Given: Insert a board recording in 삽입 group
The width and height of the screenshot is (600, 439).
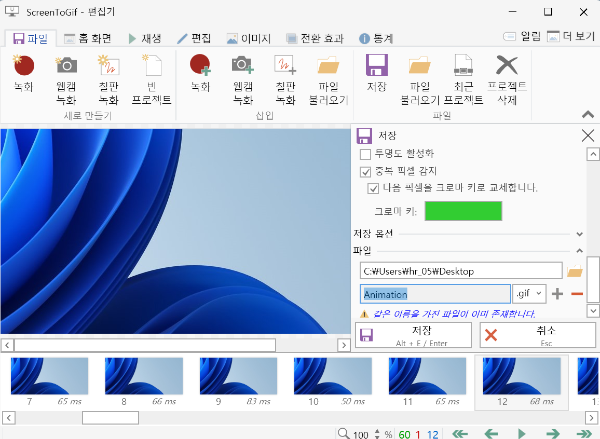Looking at the screenshot, I should [285, 80].
